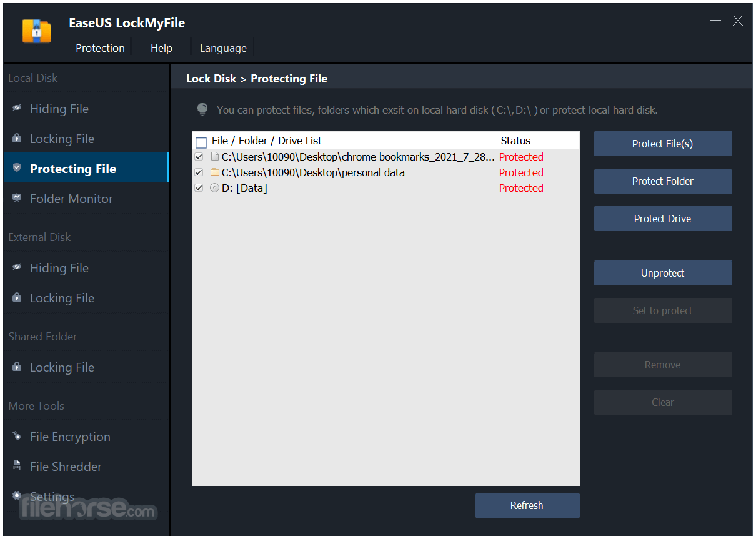Open the Help menu
The height and width of the screenshot is (539, 756).
click(x=161, y=48)
